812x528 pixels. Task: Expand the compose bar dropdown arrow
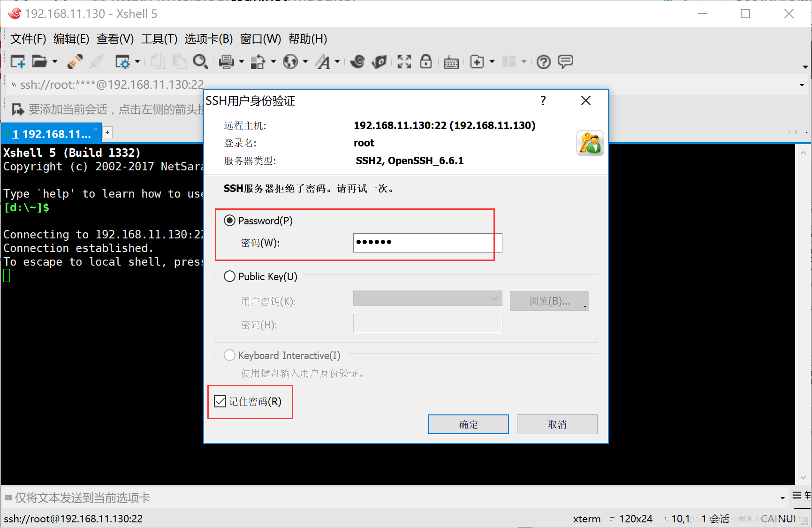(x=782, y=498)
